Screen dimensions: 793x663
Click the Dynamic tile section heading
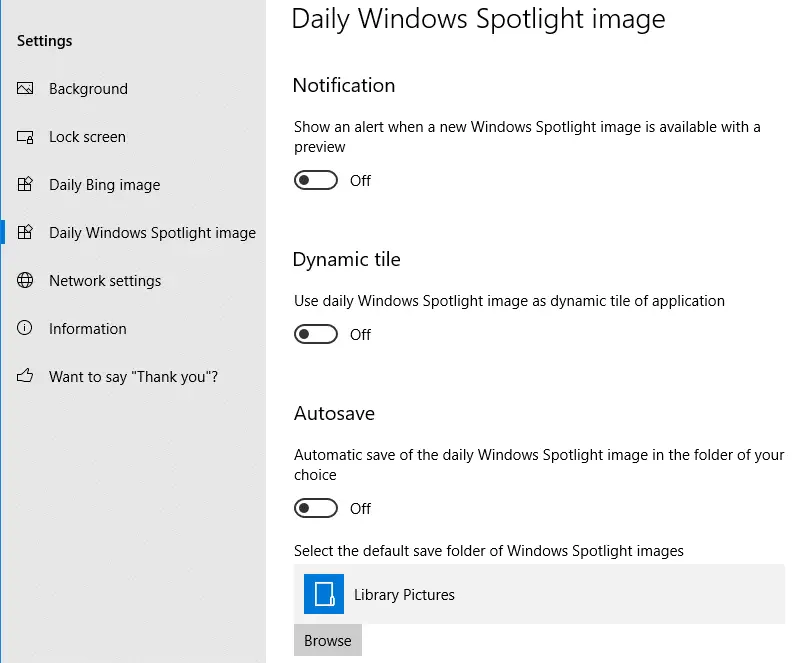click(346, 259)
